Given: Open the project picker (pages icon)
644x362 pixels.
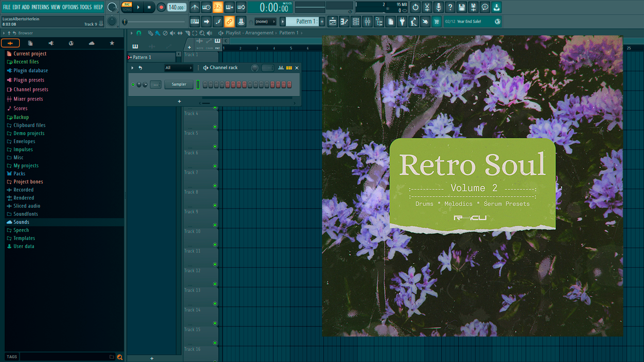Looking at the screenshot, I should 391,21.
